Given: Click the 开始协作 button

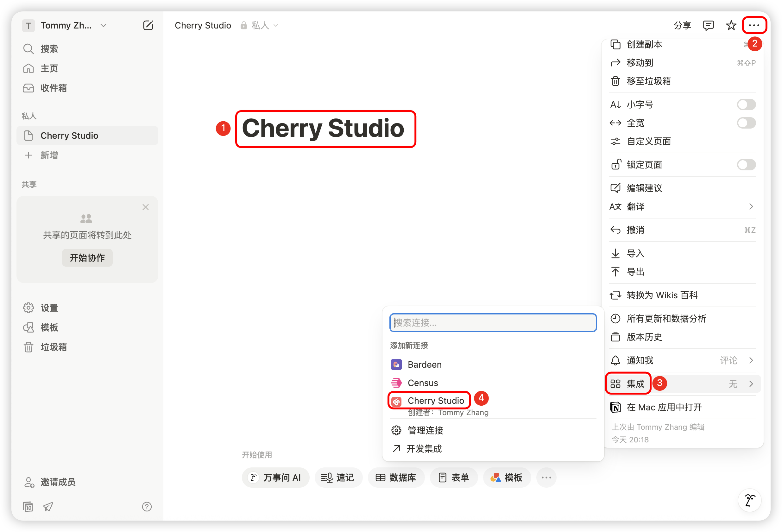Looking at the screenshot, I should click(x=87, y=258).
